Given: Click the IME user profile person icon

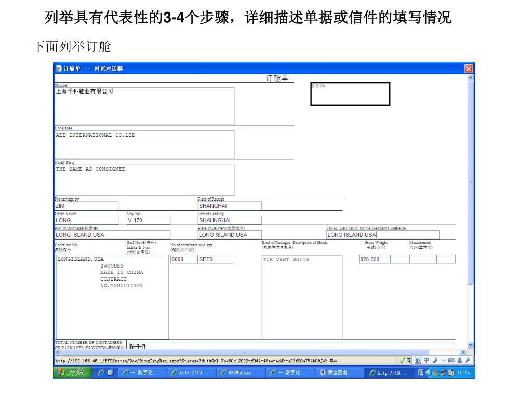Looking at the screenshot, I should click(x=459, y=361).
